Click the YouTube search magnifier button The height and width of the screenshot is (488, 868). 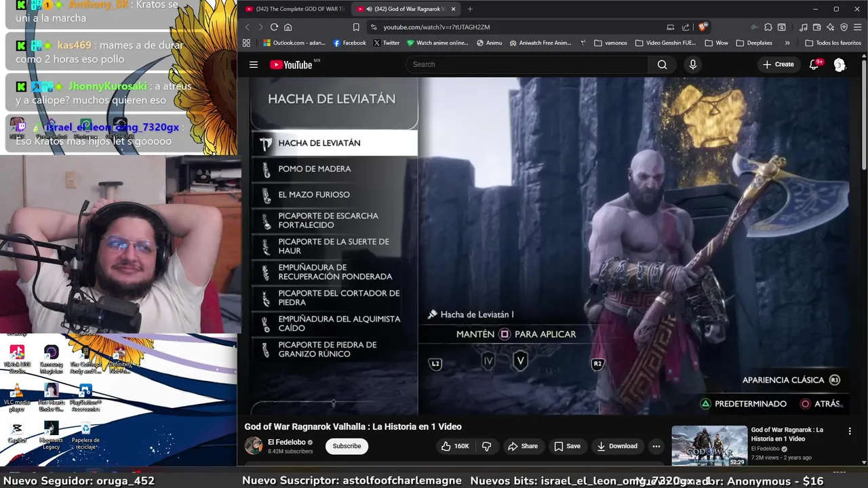(662, 64)
